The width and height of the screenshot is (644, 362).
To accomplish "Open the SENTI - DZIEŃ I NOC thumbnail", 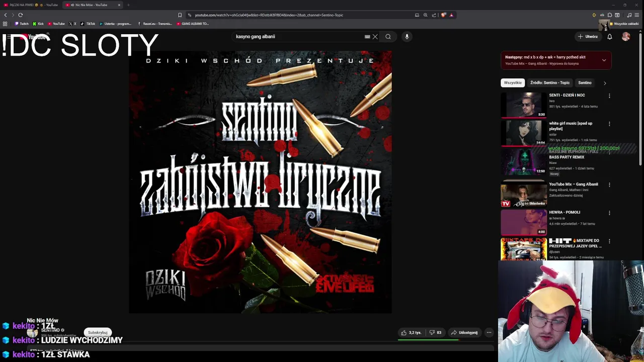I will point(523,105).
